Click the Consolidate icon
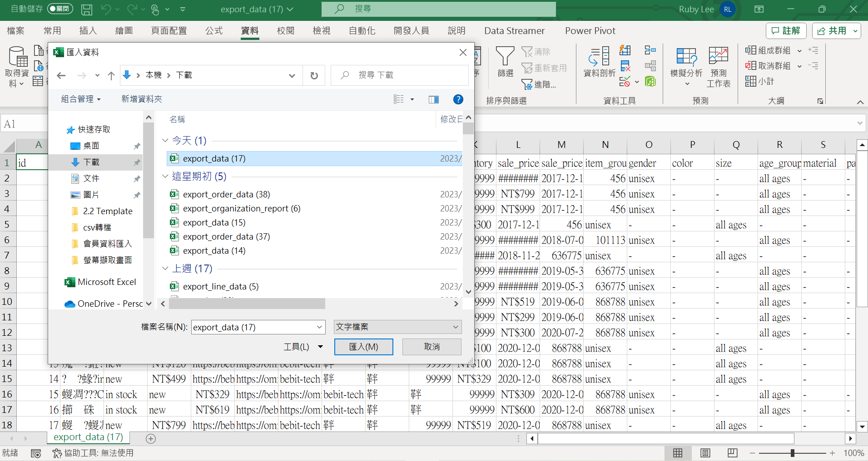 click(x=650, y=50)
